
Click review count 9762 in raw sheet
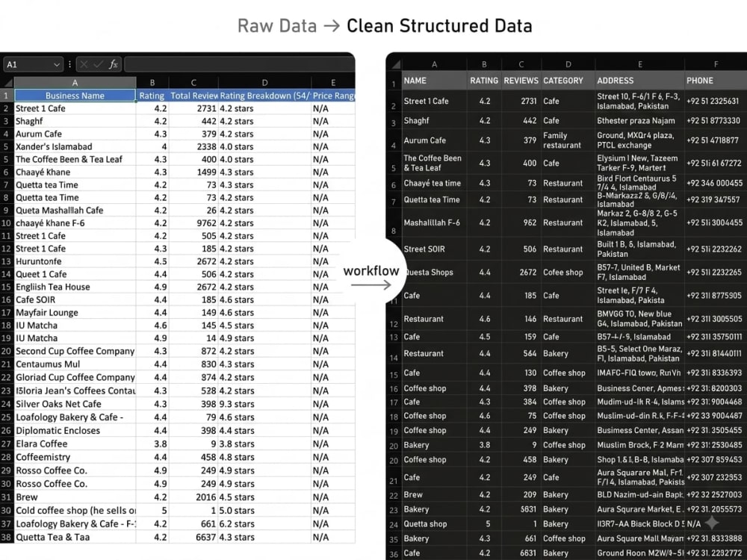coord(193,223)
